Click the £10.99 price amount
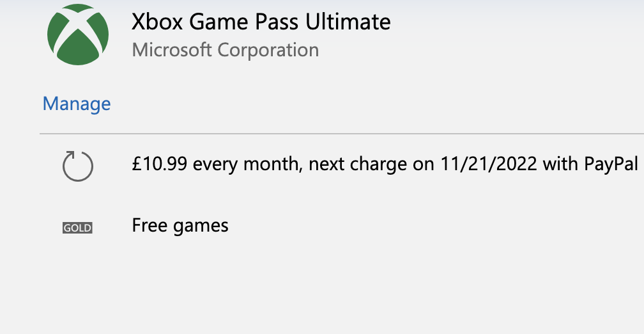 [x=160, y=164]
